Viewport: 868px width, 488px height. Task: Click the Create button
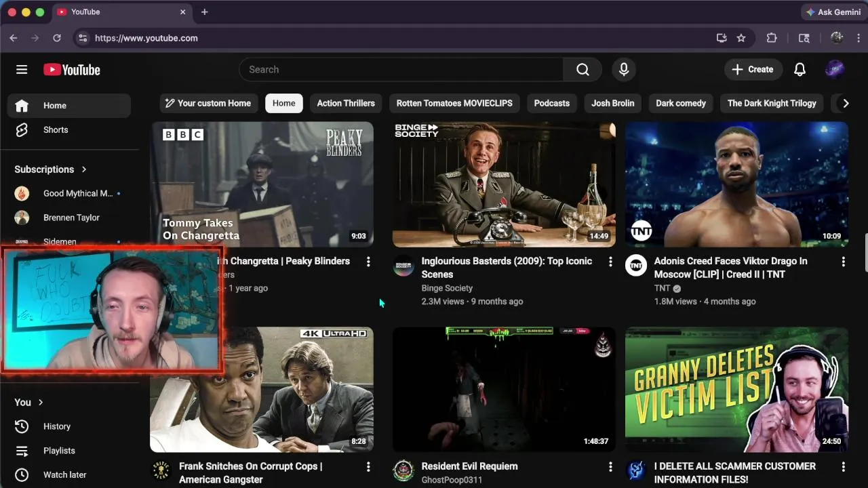753,69
